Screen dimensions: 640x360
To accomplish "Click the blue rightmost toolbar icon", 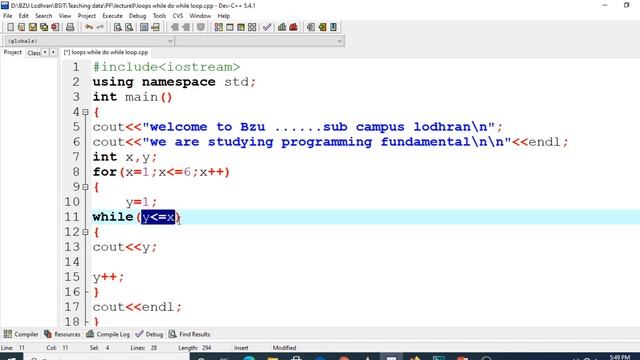I will tap(333, 27).
